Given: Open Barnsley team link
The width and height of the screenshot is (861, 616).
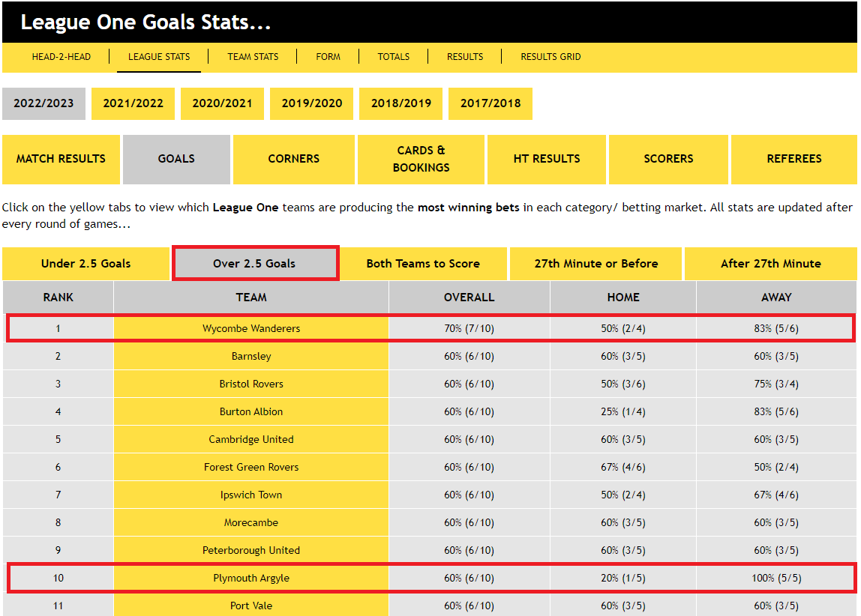Looking at the screenshot, I should [x=251, y=357].
